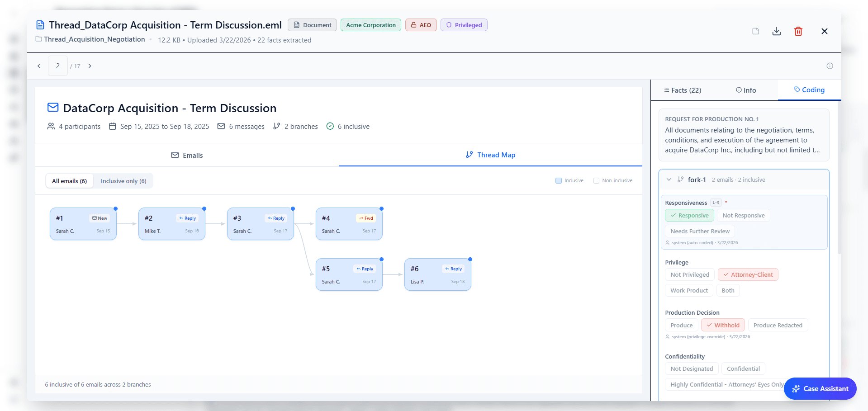
Task: Filter emails with Inclusive only (6)
Action: click(x=123, y=181)
